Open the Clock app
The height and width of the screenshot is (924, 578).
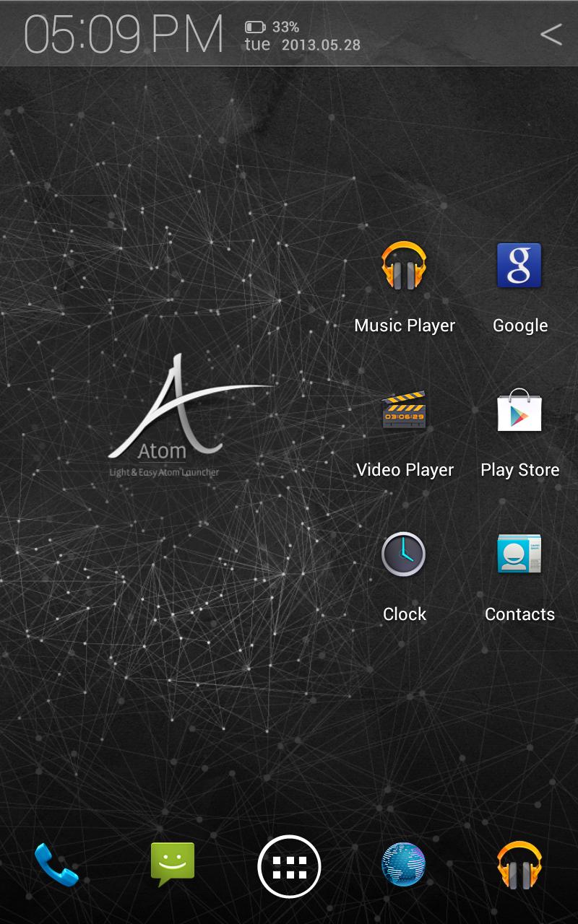point(405,556)
